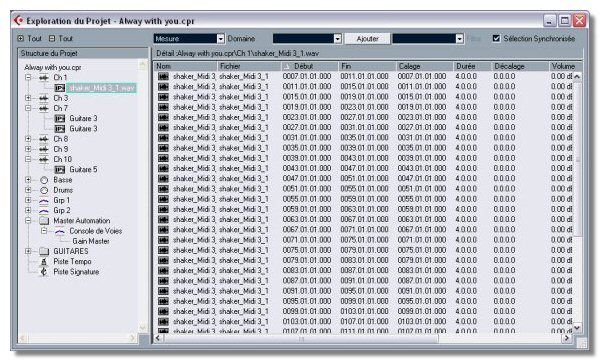Click the Fin cell 0023.01.01.000
The image size is (600, 361).
tap(364, 107)
